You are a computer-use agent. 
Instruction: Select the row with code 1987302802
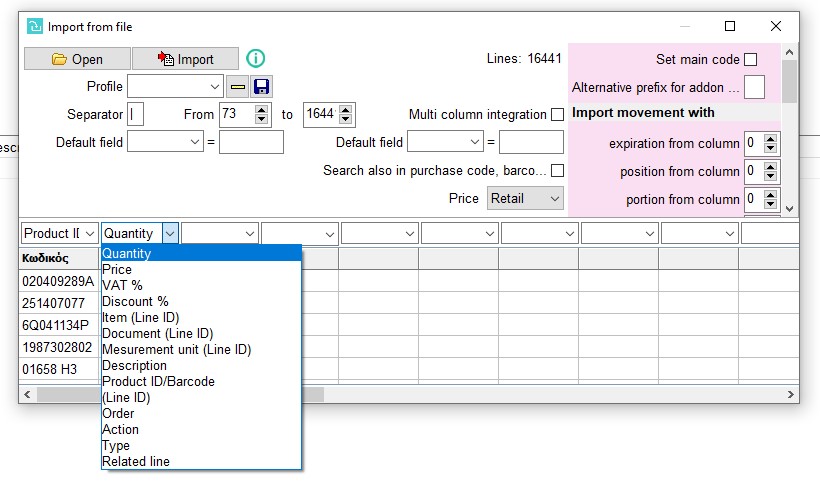57,347
